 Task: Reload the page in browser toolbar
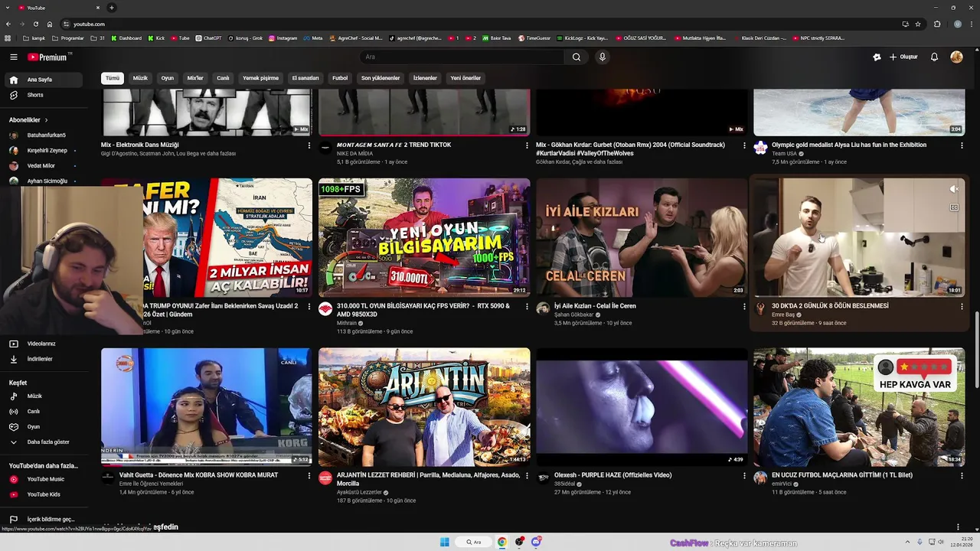pyautogui.click(x=36, y=24)
